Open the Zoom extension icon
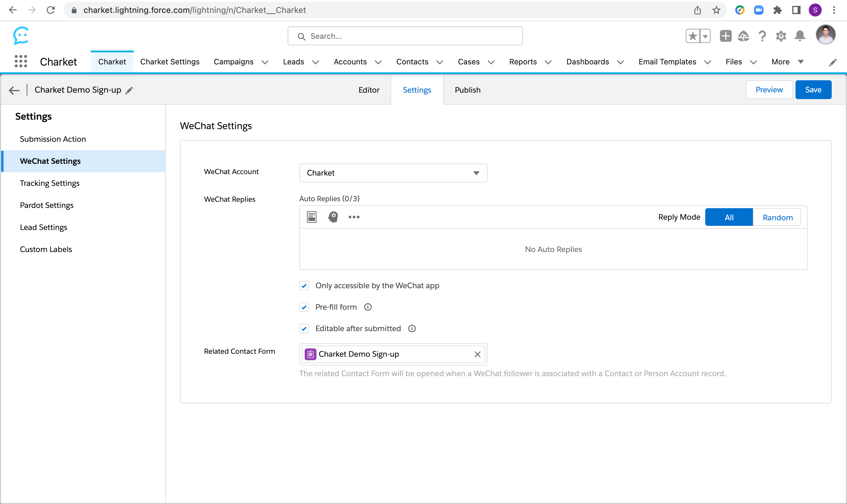The width and height of the screenshot is (847, 504). pyautogui.click(x=759, y=10)
